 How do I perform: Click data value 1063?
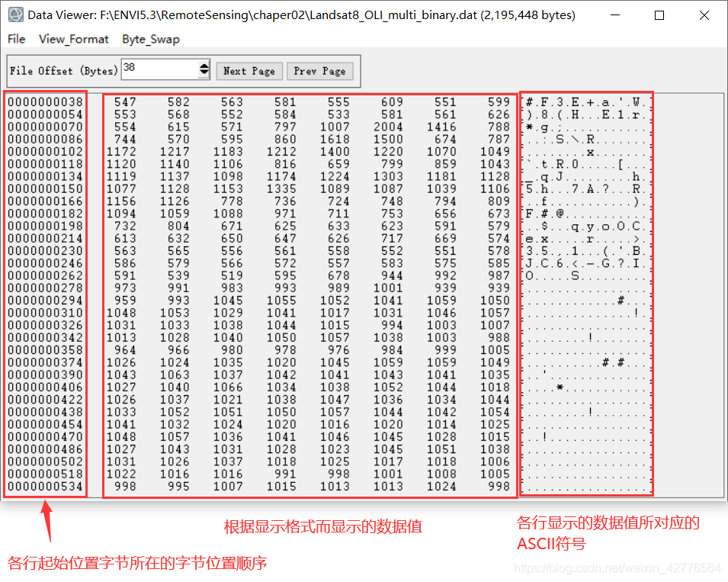coord(175,375)
